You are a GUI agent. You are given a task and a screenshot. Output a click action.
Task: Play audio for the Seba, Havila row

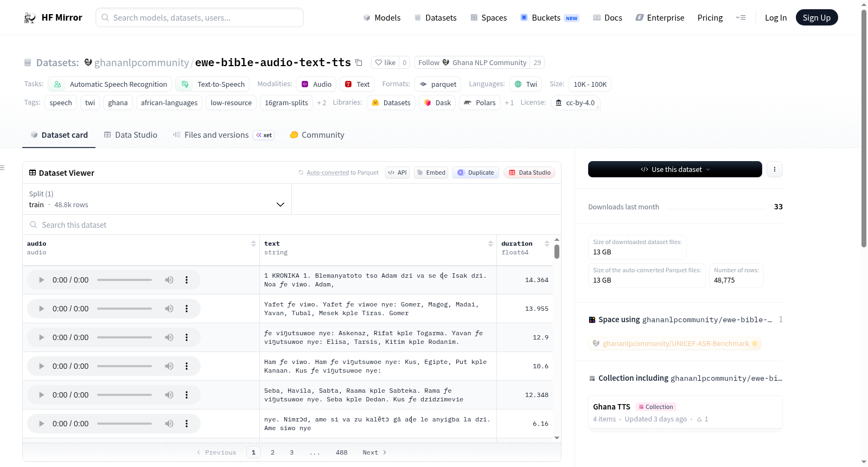tap(41, 395)
